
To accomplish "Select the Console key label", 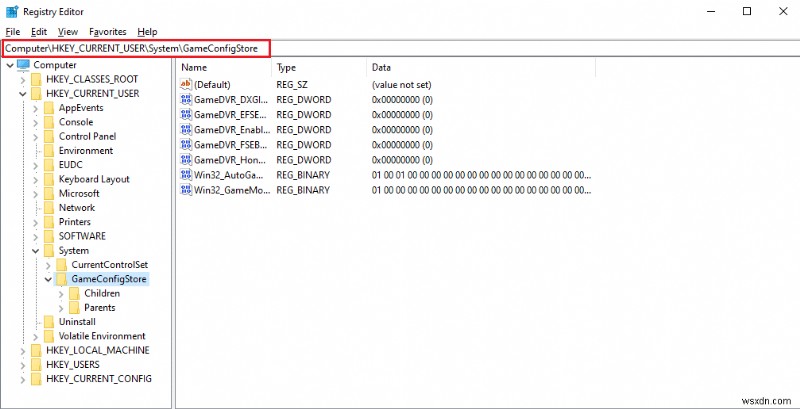I will point(76,122).
